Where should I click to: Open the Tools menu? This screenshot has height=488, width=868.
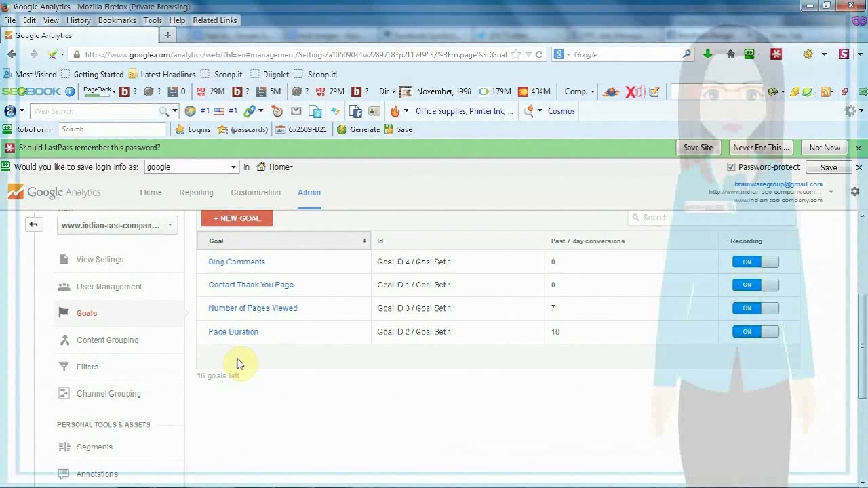[153, 20]
